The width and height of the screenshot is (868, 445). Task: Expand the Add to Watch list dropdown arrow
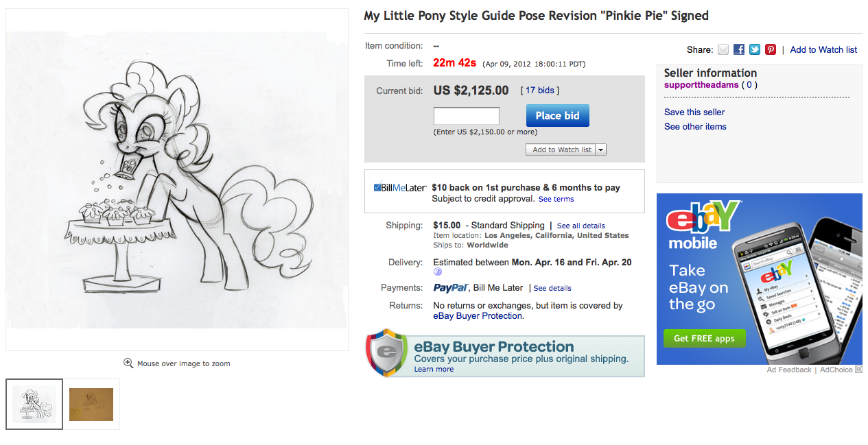[600, 149]
